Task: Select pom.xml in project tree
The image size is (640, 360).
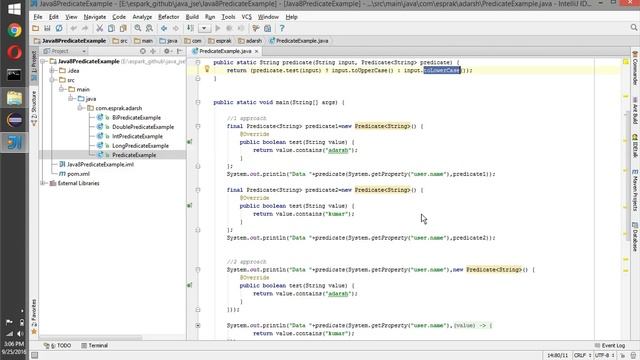Action: point(78,174)
